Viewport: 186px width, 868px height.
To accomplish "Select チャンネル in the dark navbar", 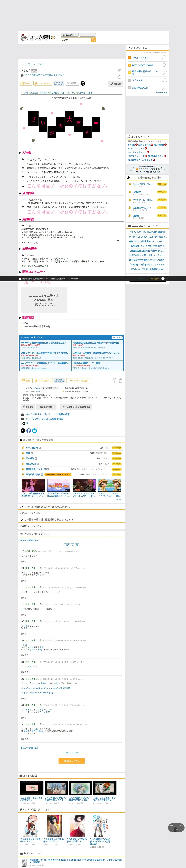I will pyautogui.click(x=45, y=279).
